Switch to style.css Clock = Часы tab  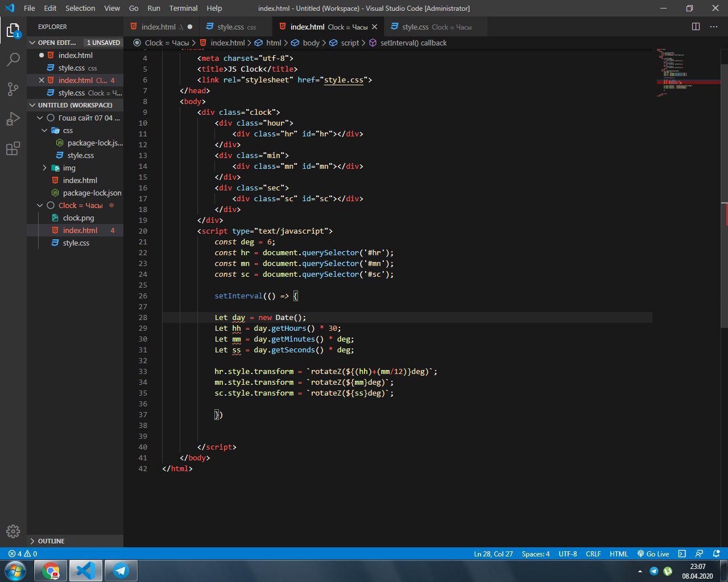(x=436, y=27)
